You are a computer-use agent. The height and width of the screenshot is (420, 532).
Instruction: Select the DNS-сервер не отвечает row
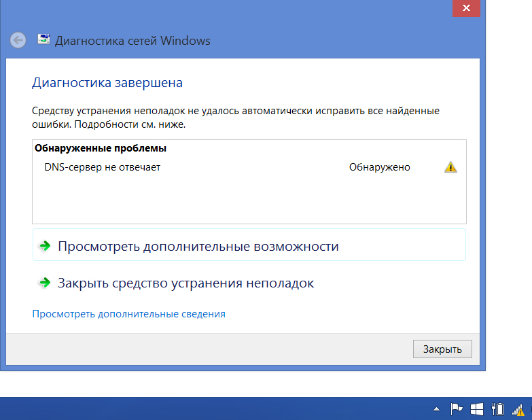pyautogui.click(x=251, y=167)
